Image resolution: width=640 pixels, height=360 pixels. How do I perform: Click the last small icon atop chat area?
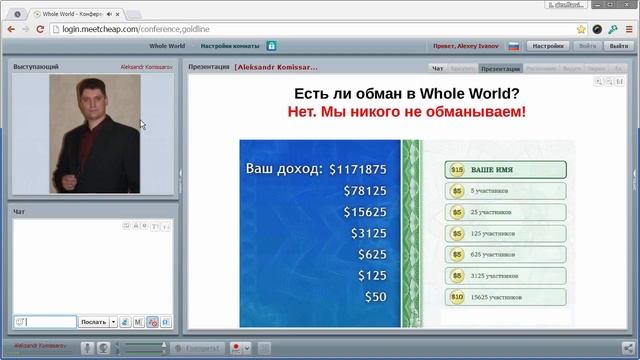165,226
